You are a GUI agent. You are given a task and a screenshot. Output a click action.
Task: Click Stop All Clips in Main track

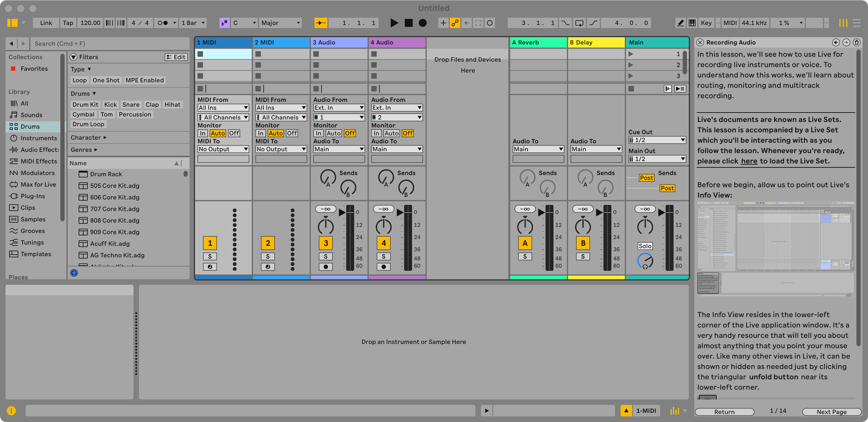631,89
